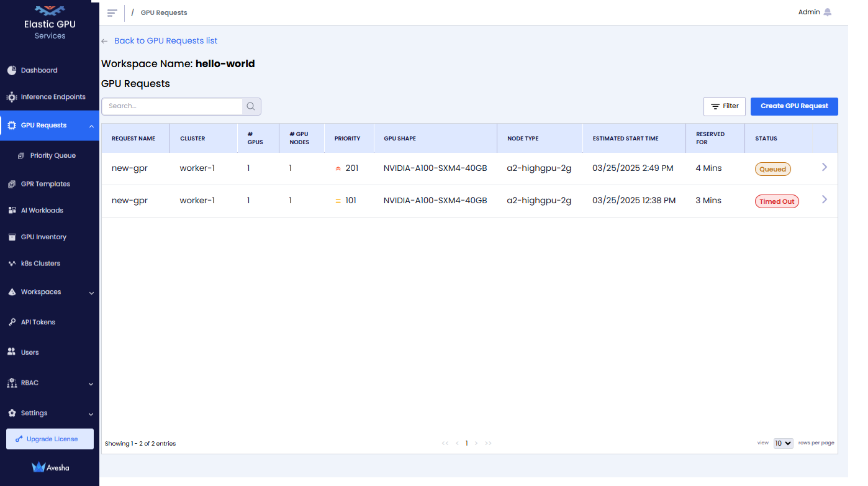
Task: Open the Filter options button
Action: (x=724, y=106)
